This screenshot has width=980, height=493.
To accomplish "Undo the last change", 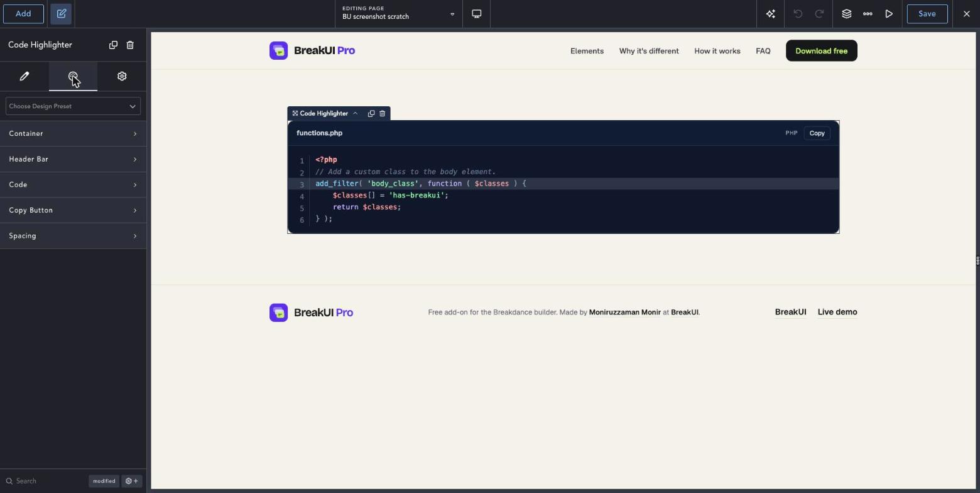I will pos(798,14).
